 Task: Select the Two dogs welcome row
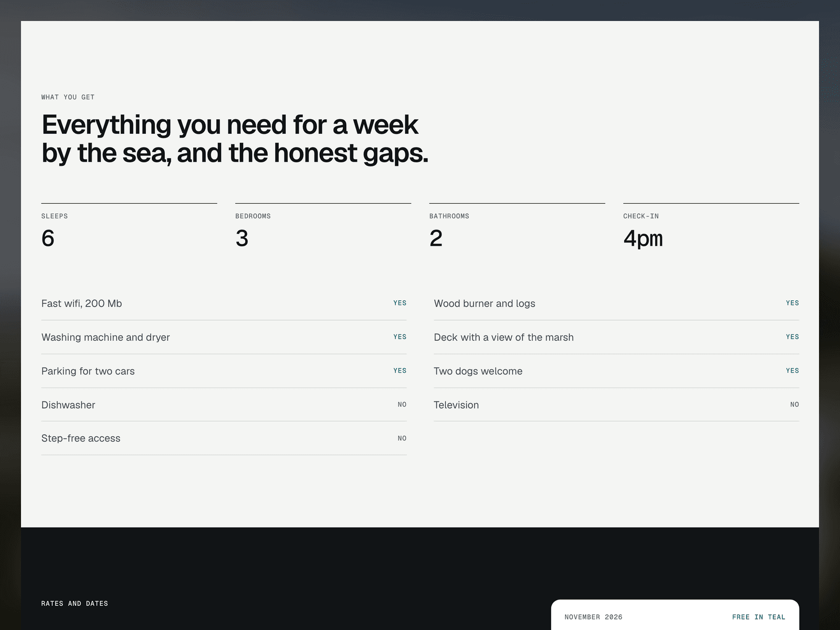(616, 371)
